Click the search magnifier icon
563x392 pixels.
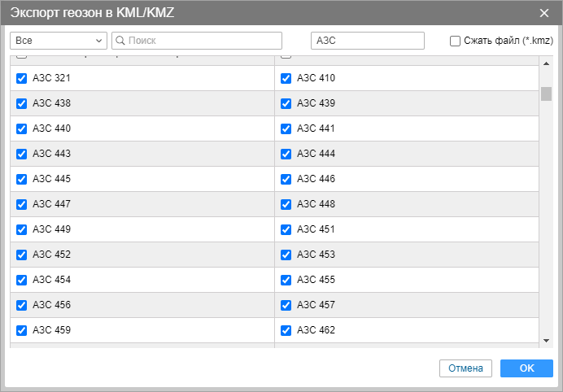120,41
